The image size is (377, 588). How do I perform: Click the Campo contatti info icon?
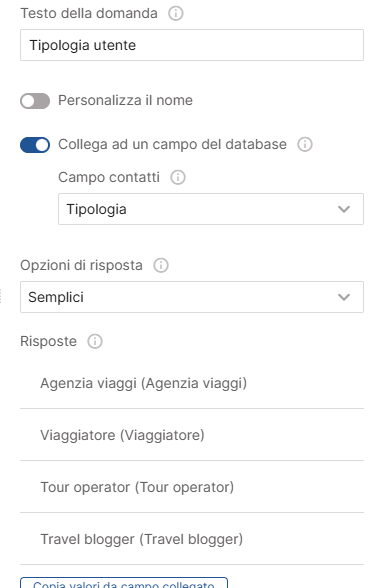tap(178, 177)
